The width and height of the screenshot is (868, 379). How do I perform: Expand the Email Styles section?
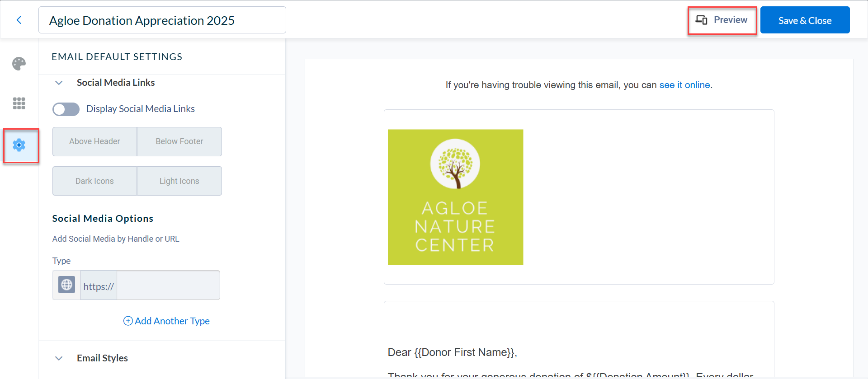point(59,358)
